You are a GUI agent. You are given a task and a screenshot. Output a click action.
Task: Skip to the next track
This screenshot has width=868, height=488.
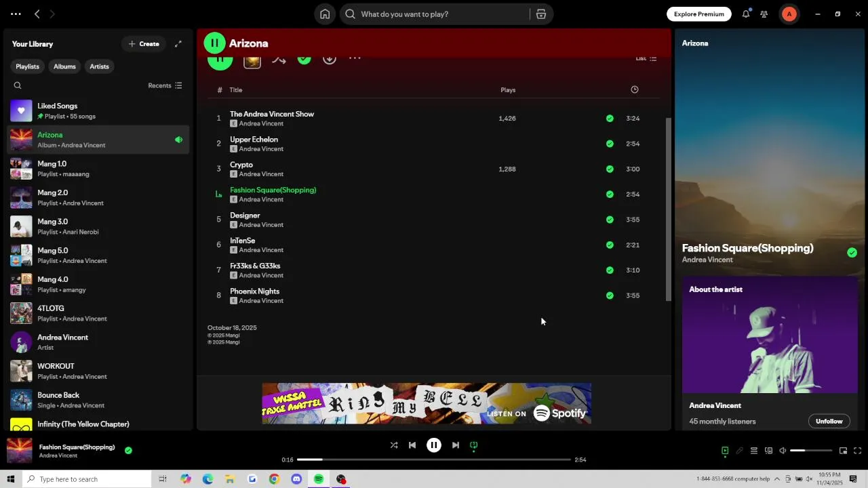click(456, 445)
